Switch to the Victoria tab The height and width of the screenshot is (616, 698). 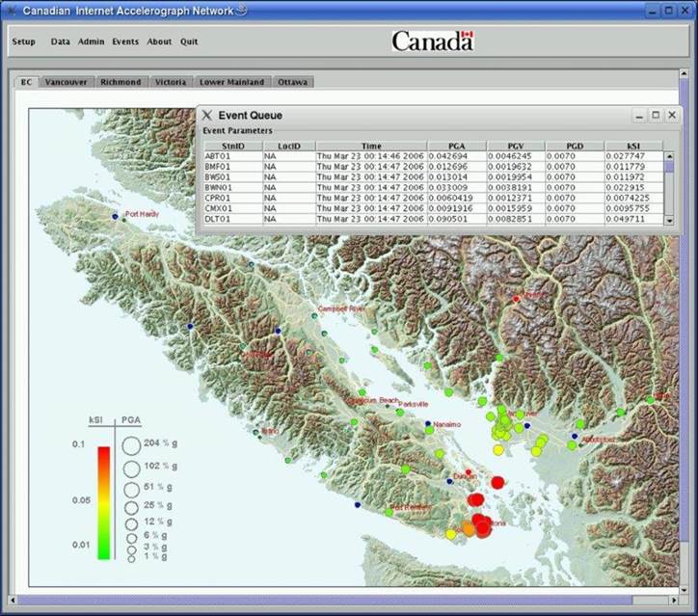171,82
